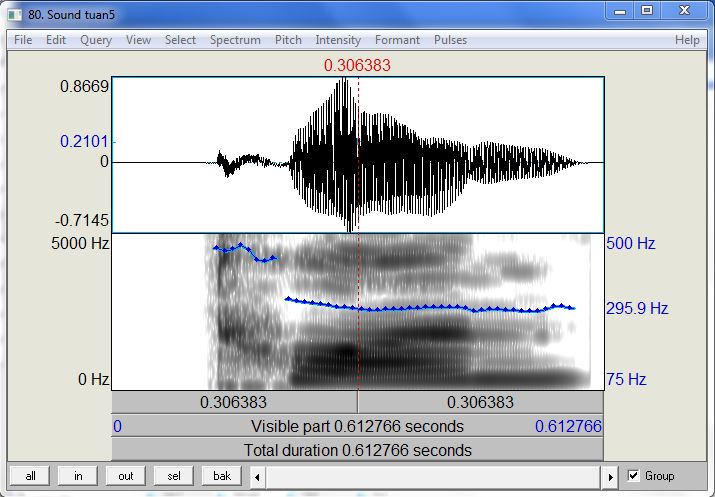Play the Total duration bar

(358, 450)
